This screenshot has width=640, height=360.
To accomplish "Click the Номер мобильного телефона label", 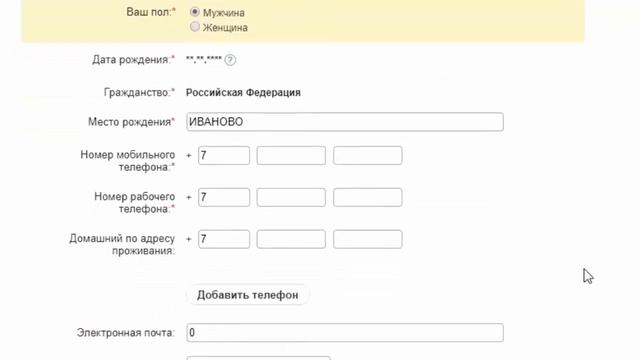I will (127, 161).
